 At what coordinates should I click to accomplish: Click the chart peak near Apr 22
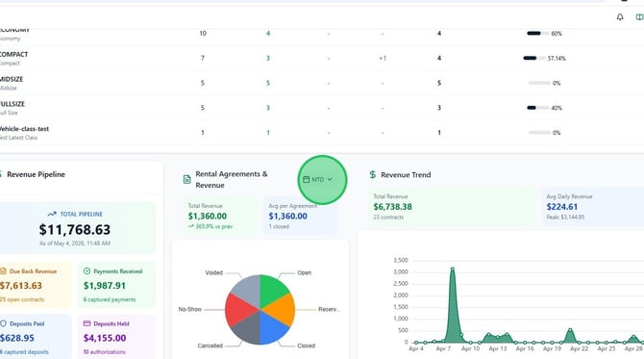570,330
